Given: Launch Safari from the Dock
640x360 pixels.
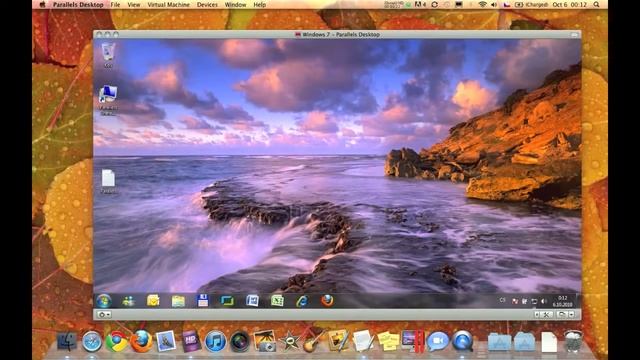Looking at the screenshot, I should pos(92,342).
